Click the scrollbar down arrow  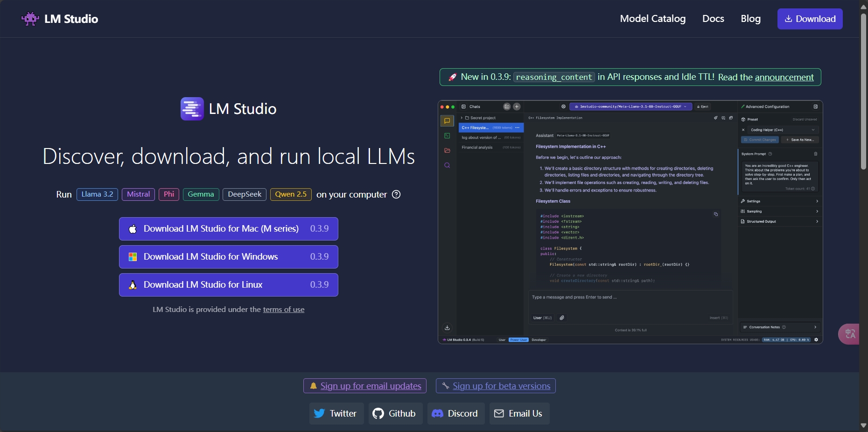click(x=863, y=425)
